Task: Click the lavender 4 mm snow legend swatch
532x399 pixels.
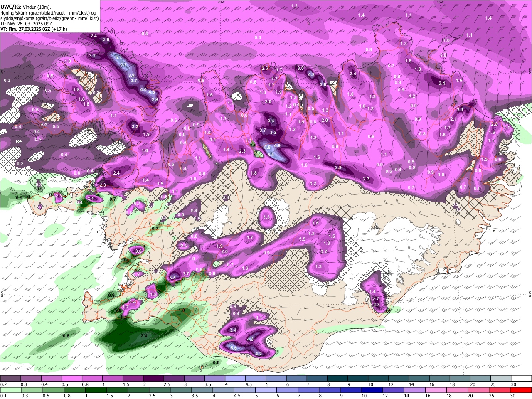Action: [235, 379]
